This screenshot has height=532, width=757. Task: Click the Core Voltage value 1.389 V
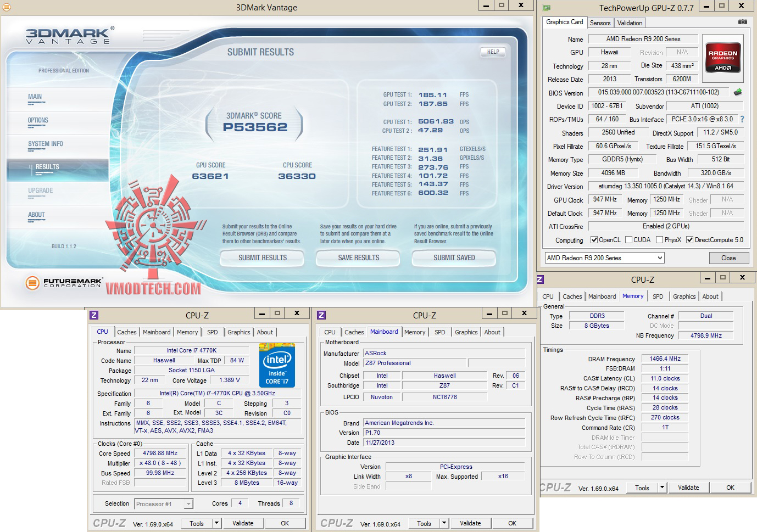point(230,380)
